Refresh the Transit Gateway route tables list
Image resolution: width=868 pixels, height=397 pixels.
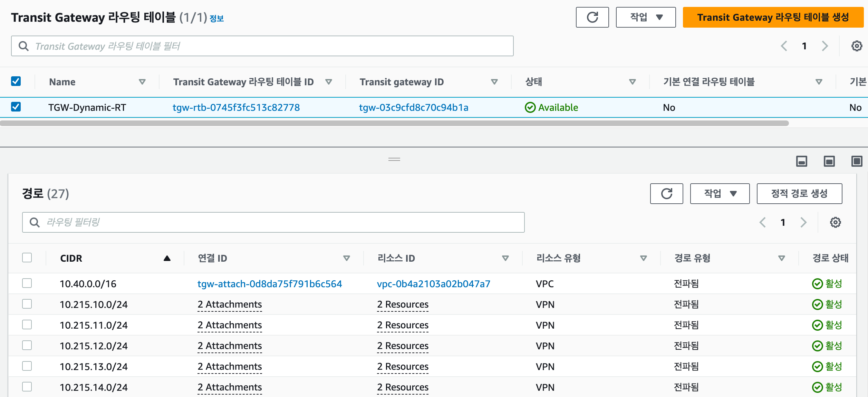pyautogui.click(x=592, y=17)
